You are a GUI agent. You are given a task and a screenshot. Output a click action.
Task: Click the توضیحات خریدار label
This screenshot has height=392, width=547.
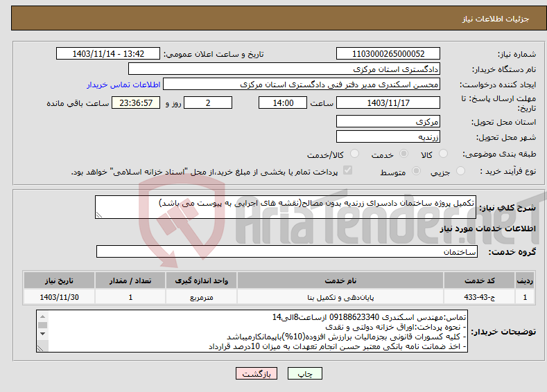click(x=503, y=332)
